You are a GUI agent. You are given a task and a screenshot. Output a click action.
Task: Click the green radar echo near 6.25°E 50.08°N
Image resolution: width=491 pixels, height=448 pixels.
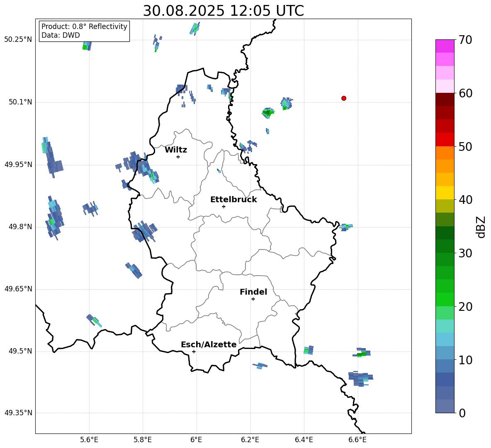point(268,113)
